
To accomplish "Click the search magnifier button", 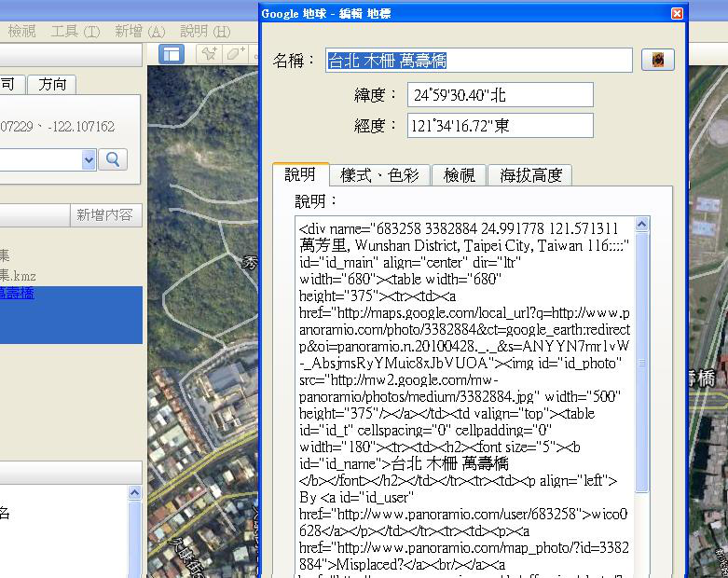I will pos(113,159).
